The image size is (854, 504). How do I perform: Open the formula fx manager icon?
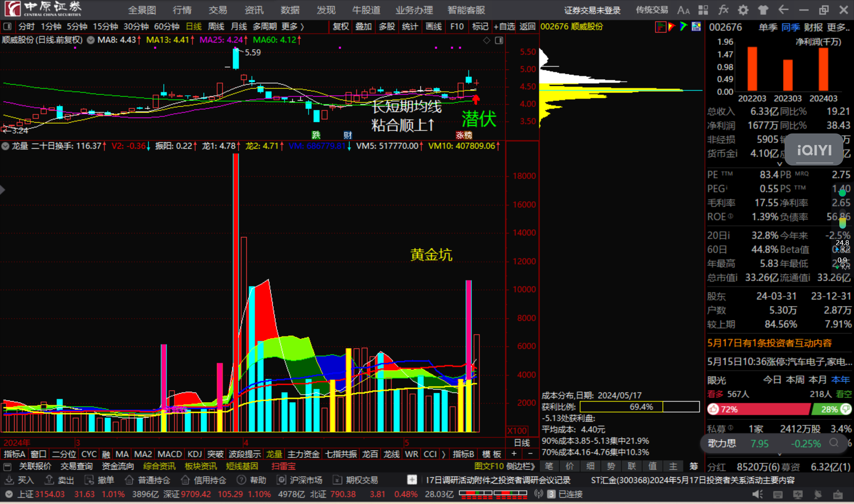(723, 10)
